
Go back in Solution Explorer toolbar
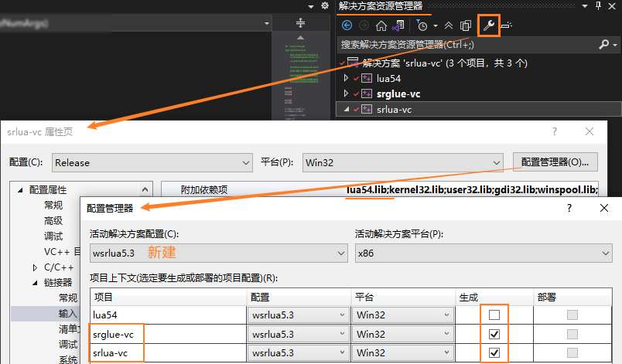point(347,26)
